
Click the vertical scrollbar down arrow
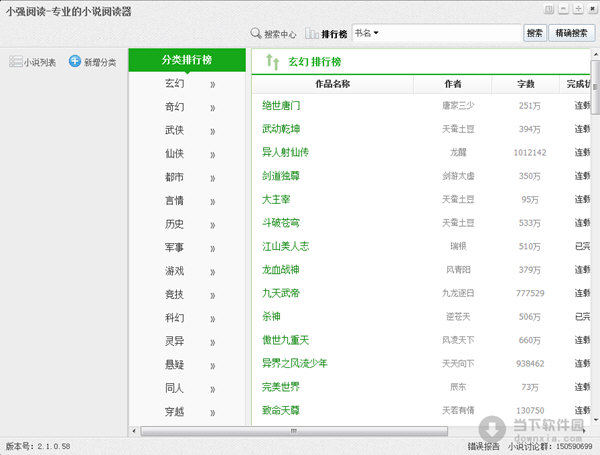[596, 420]
